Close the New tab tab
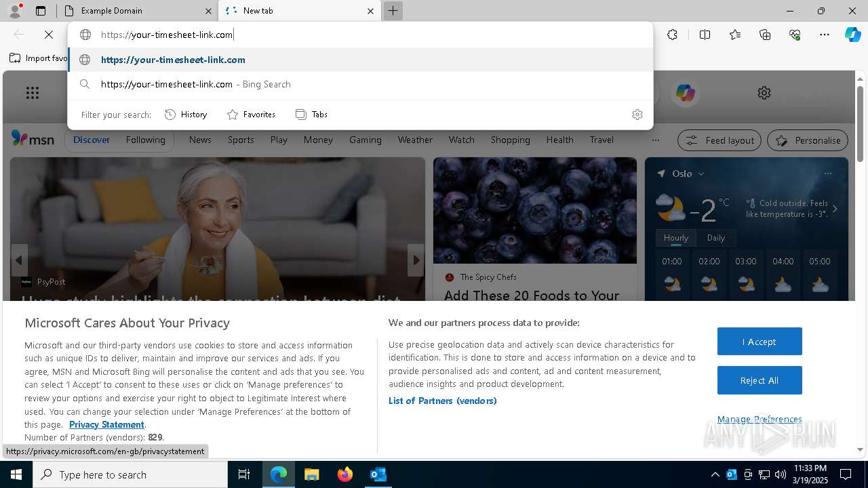Image resolution: width=868 pixels, height=488 pixels. (370, 11)
